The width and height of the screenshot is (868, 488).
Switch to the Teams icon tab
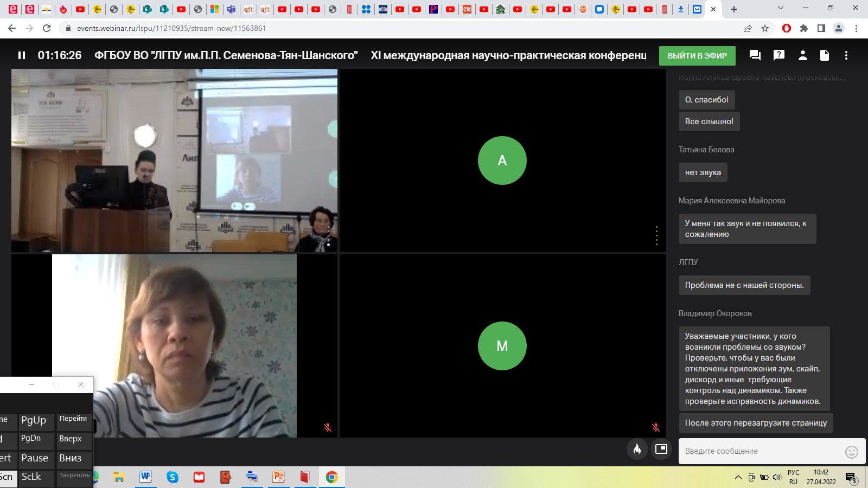pyautogui.click(x=232, y=9)
